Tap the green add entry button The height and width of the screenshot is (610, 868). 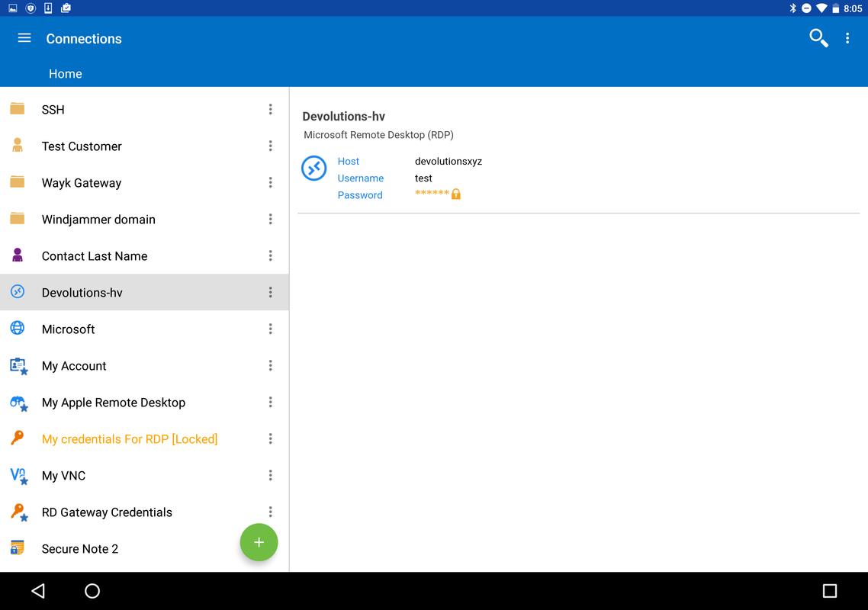click(x=259, y=542)
